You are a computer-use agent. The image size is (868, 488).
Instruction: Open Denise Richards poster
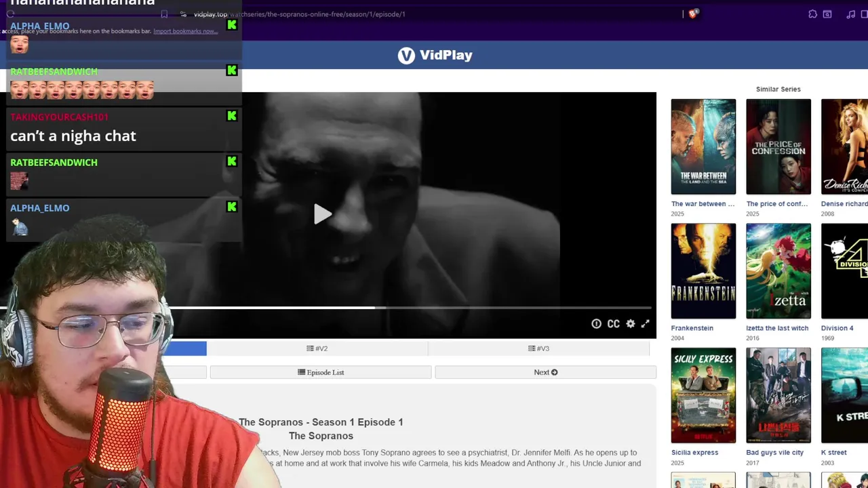click(x=844, y=146)
